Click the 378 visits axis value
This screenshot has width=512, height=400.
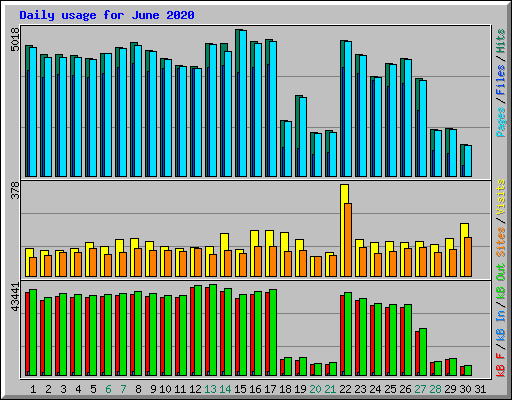[x=15, y=190]
